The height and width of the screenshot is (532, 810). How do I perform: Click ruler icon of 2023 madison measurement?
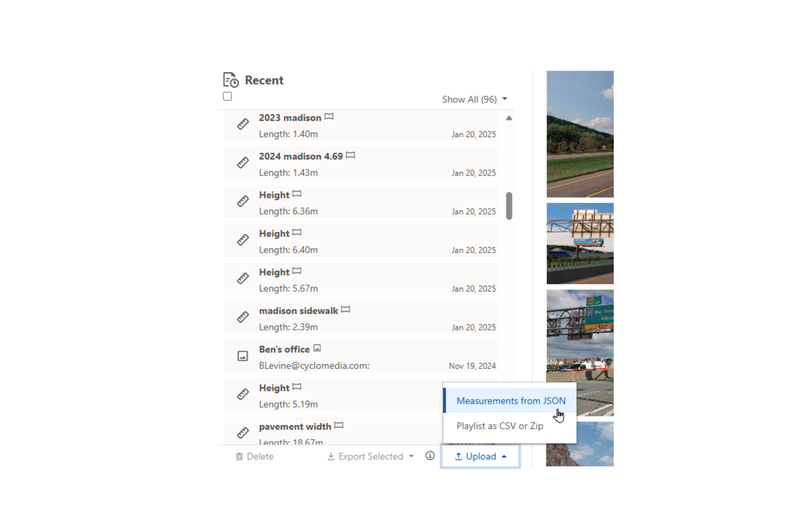tap(243, 124)
